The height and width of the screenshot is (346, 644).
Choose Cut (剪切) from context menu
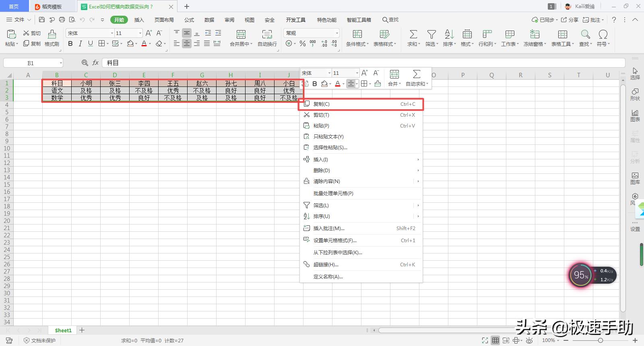361,115
